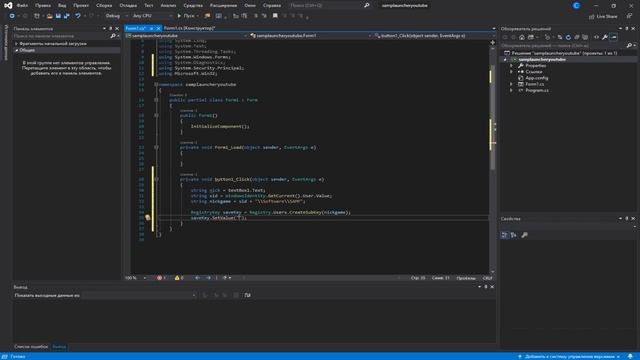The image size is (640, 360).
Task: Click the bookmark toolbar icon
Action: (x=275, y=16)
